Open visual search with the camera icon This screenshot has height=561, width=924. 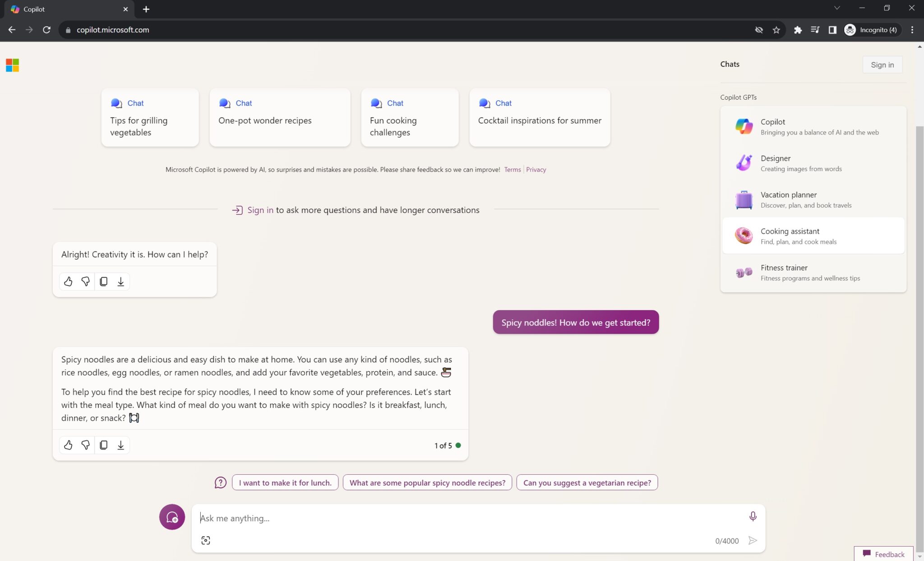pyautogui.click(x=206, y=540)
